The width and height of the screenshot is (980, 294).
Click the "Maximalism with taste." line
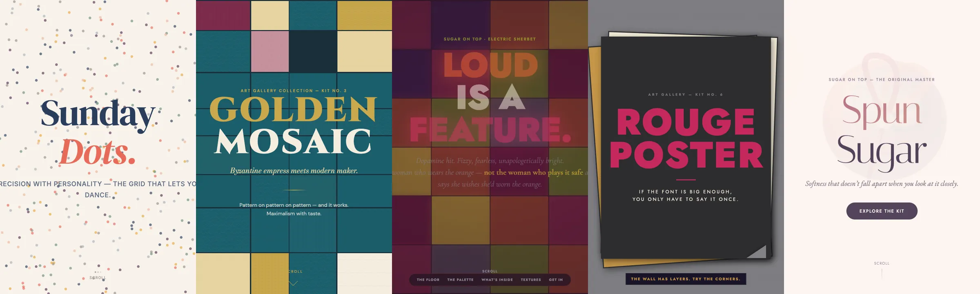294,214
